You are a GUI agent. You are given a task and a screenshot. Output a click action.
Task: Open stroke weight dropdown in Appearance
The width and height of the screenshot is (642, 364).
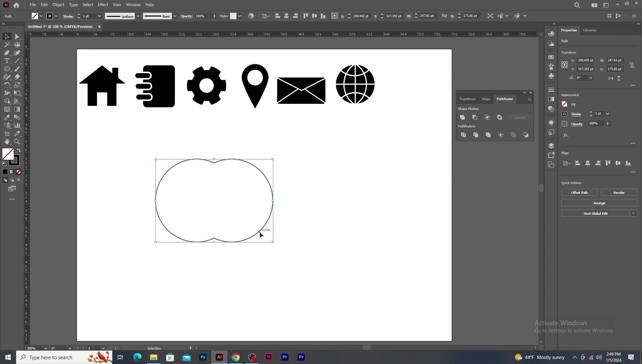click(608, 114)
